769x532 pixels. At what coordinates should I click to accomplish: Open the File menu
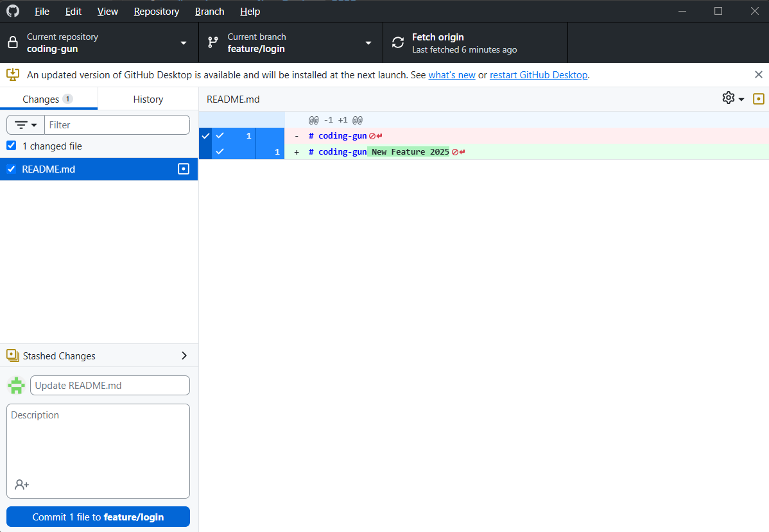coord(42,12)
